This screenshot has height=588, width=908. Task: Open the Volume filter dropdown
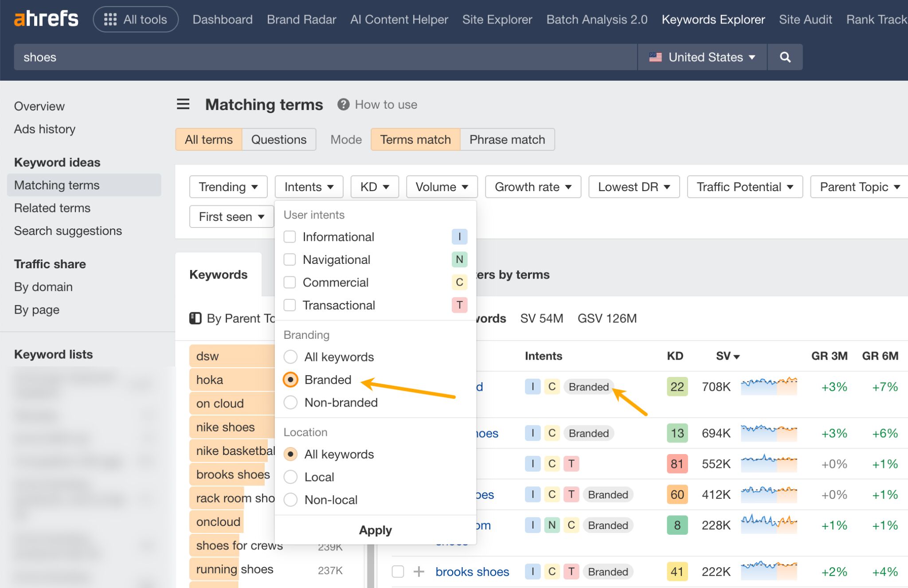441,187
